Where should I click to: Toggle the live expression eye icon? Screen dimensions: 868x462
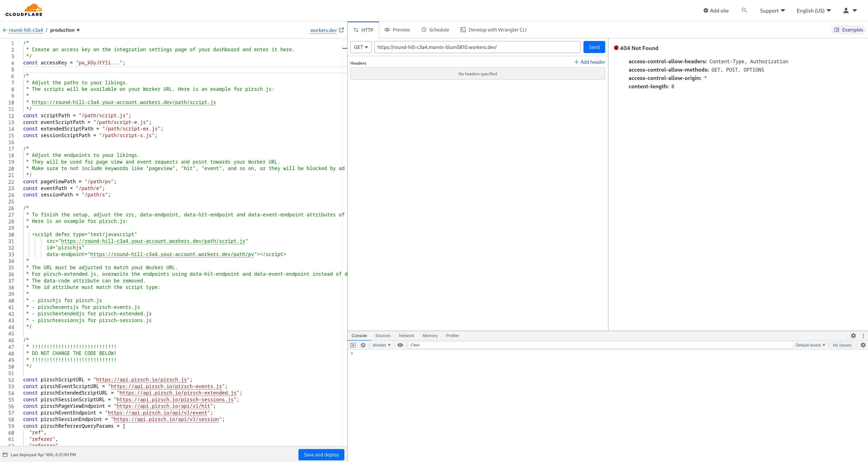(x=400, y=345)
